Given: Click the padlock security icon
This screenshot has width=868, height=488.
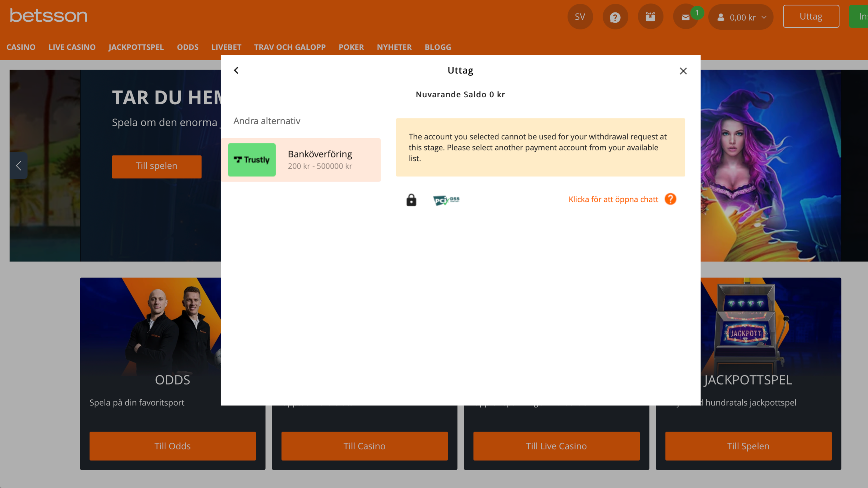Looking at the screenshot, I should pyautogui.click(x=411, y=200).
